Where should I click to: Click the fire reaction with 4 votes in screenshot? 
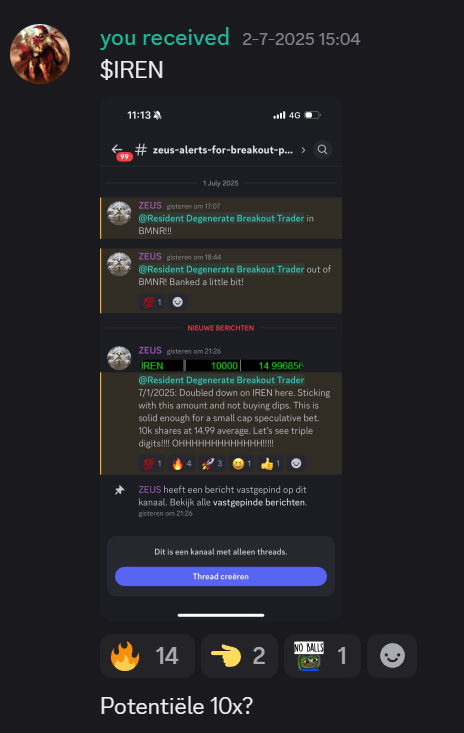click(182, 464)
